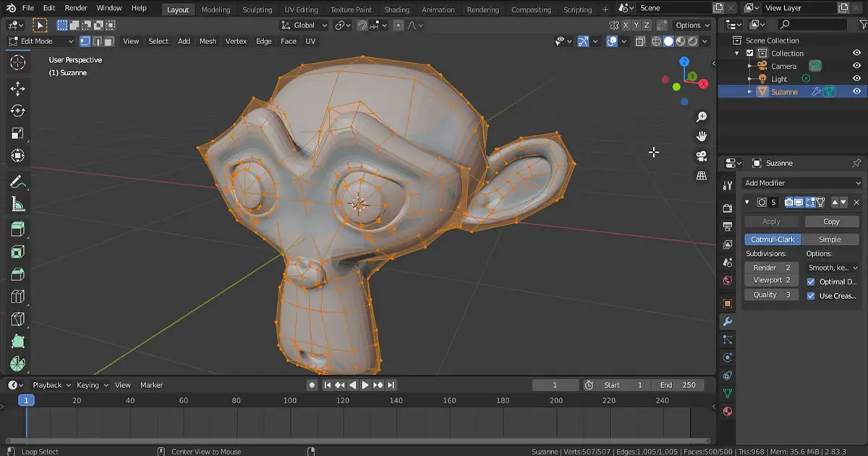Switch to rendered viewport shading

(693, 42)
